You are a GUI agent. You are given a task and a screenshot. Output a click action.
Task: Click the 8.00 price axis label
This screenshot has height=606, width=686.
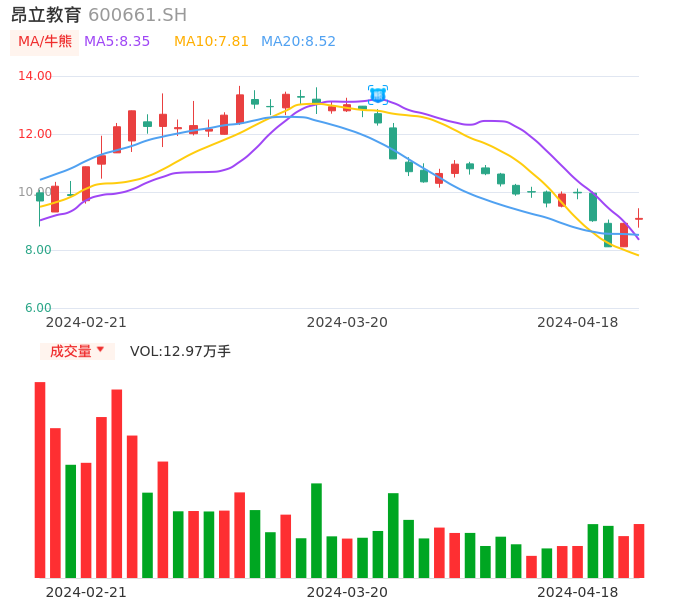tap(38, 250)
